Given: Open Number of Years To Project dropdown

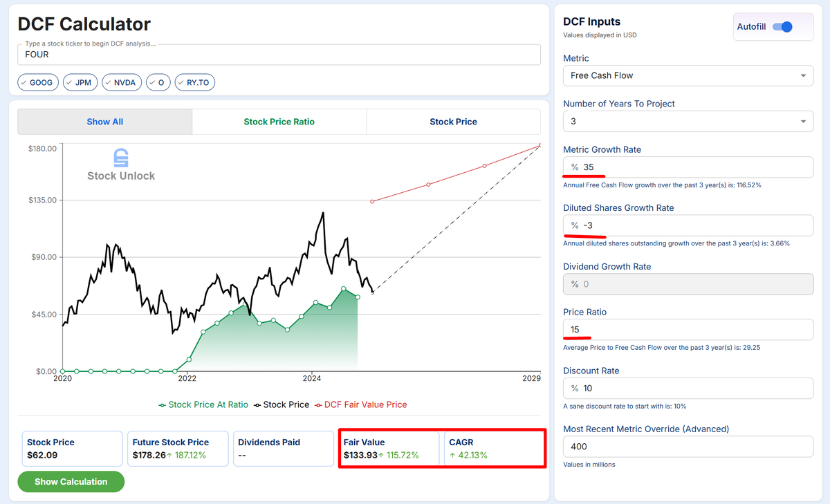Looking at the screenshot, I should [688, 121].
